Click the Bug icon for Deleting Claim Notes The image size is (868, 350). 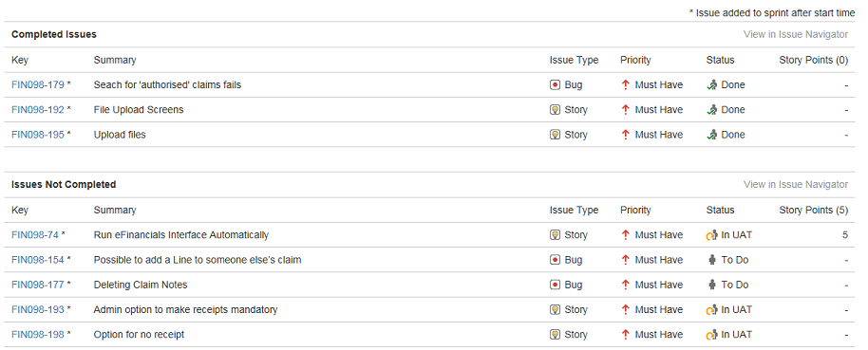pos(555,285)
